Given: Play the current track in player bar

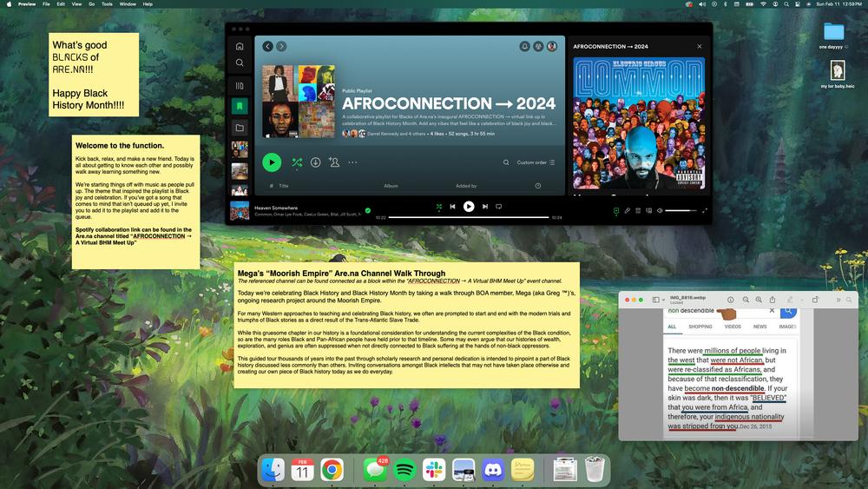Looking at the screenshot, I should (x=469, y=207).
